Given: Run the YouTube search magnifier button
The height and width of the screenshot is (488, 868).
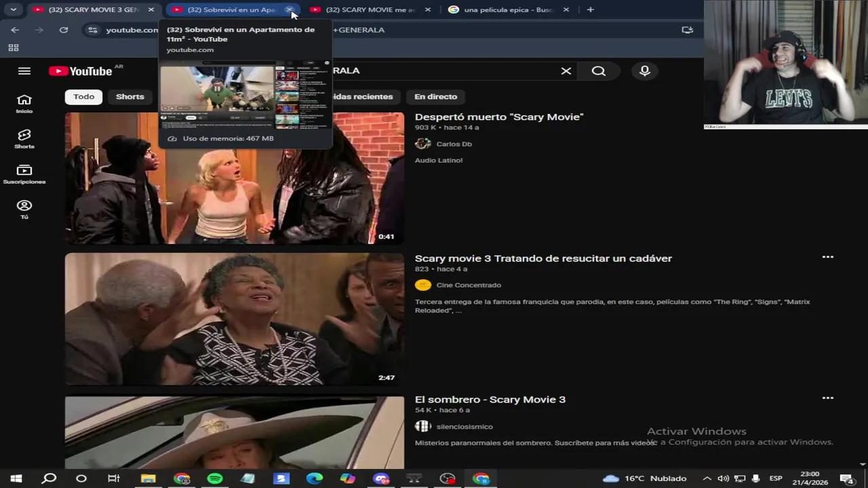Looking at the screenshot, I should [x=598, y=71].
